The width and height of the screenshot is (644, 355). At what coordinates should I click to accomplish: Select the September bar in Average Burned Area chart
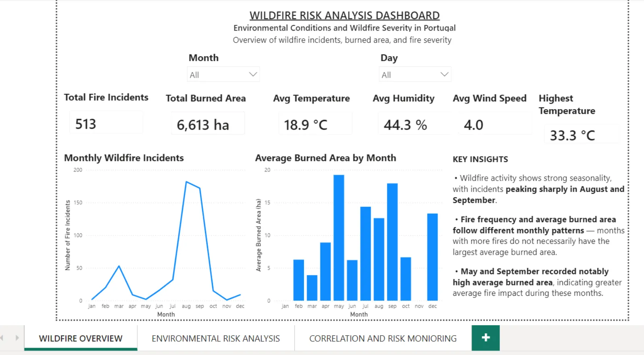point(392,242)
